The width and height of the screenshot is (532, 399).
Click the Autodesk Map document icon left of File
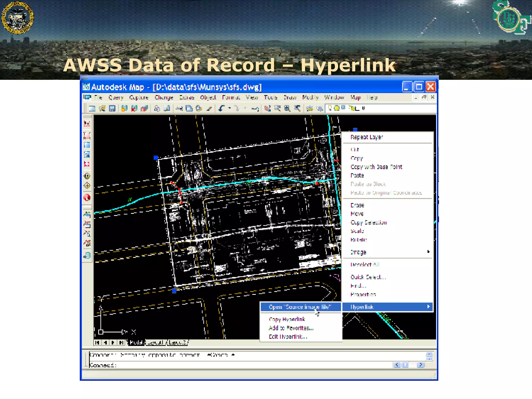[87, 97]
